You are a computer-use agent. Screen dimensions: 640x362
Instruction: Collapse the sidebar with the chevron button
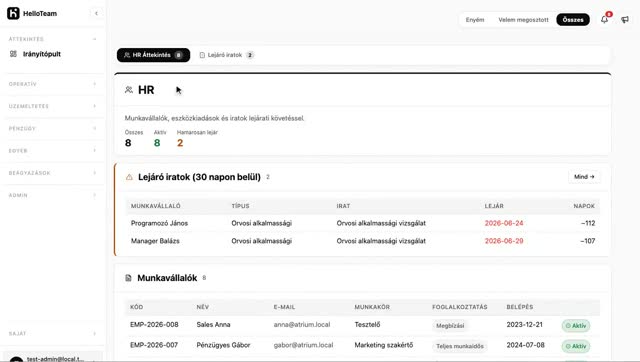96,13
